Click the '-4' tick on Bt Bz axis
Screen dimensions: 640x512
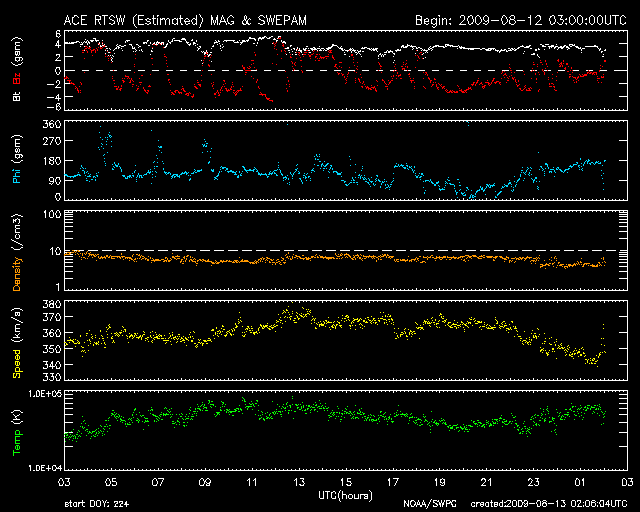click(54, 97)
